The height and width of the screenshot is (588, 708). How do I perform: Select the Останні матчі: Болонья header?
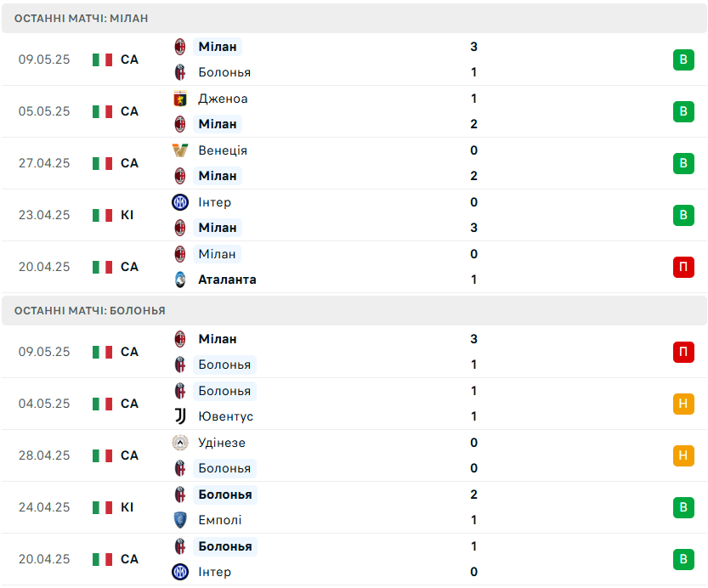pyautogui.click(x=354, y=310)
